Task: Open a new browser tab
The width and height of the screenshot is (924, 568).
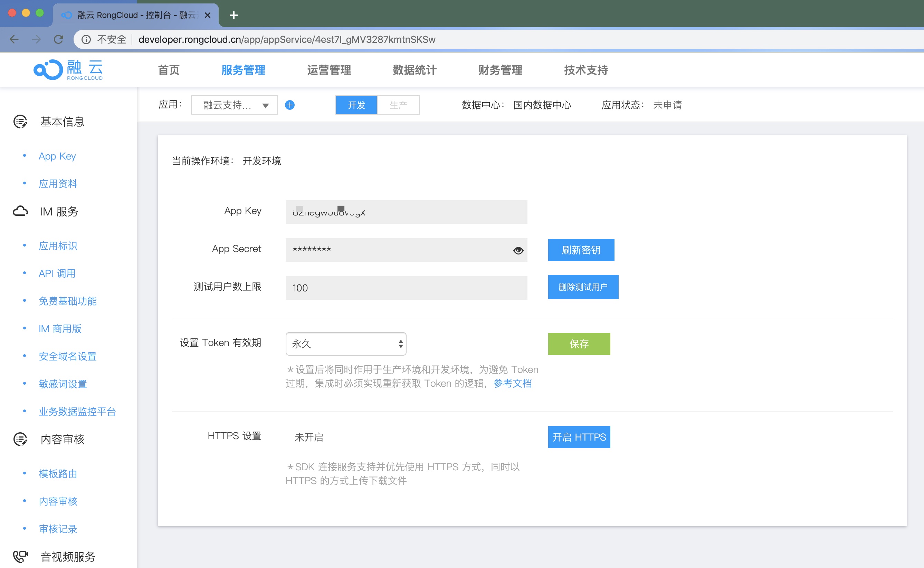Action: coord(234,15)
